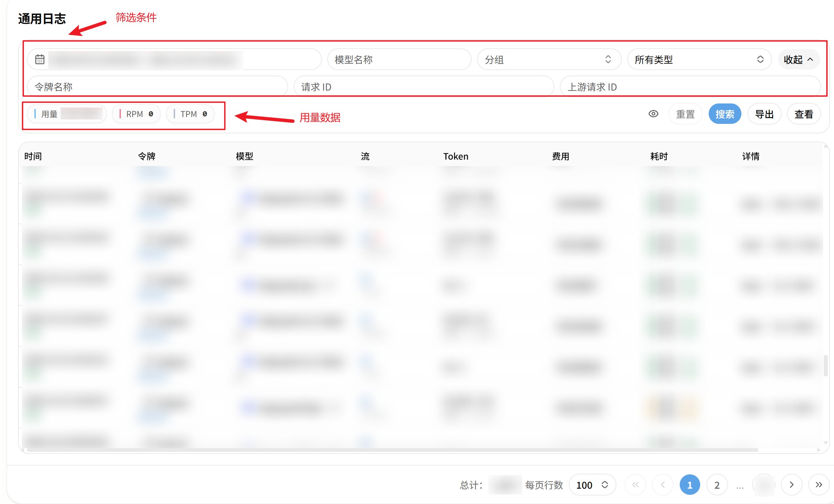Image resolution: width=834 pixels, height=504 pixels.
Task: Click the RPM 0 tag
Action: 137,114
